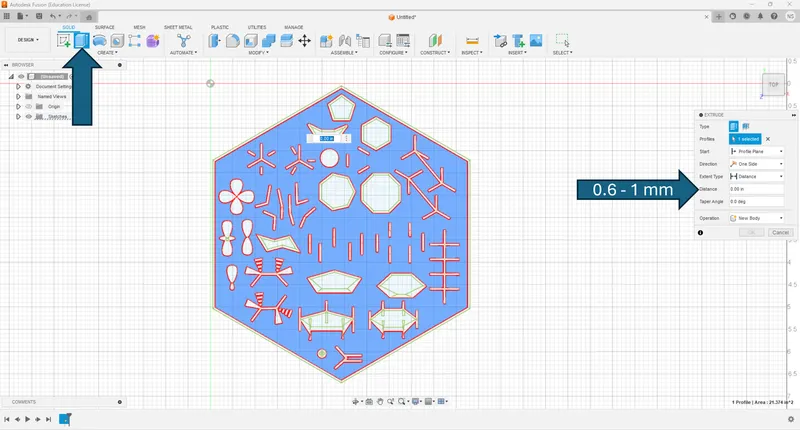Switch to the Sheet Metal tab

click(178, 27)
